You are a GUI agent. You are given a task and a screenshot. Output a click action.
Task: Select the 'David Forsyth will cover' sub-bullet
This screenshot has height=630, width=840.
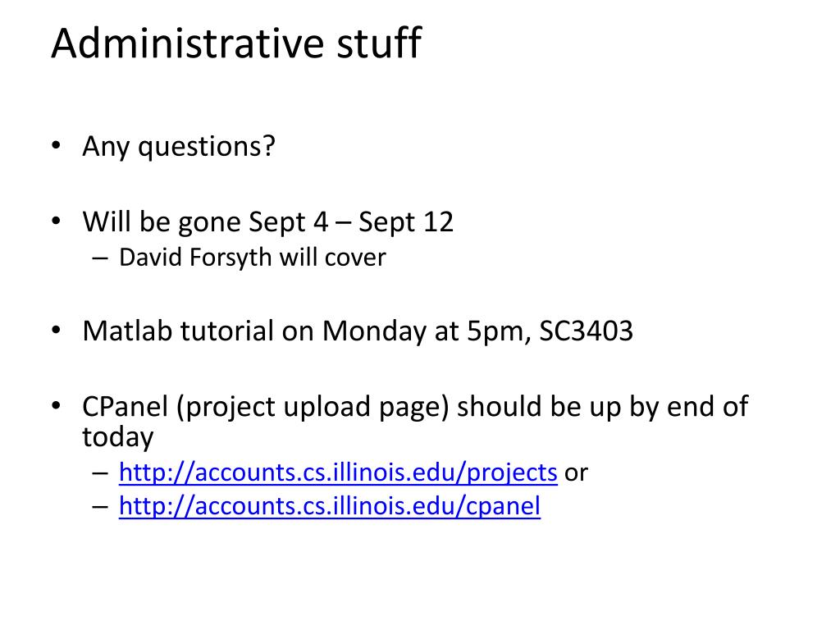tap(253, 257)
